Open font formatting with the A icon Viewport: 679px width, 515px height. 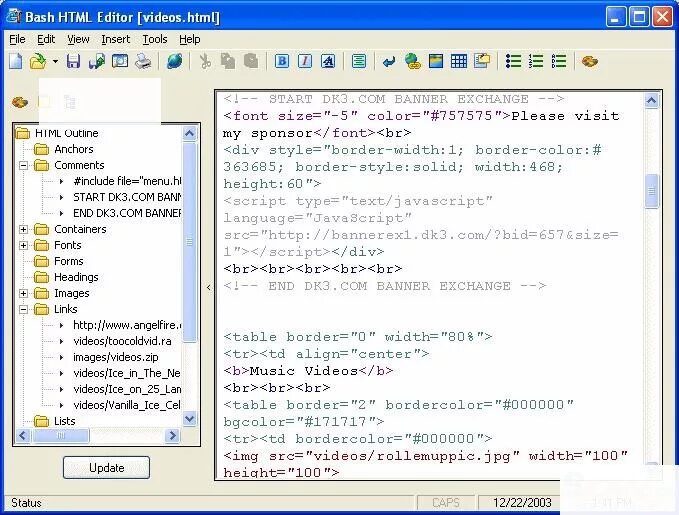tap(328, 61)
